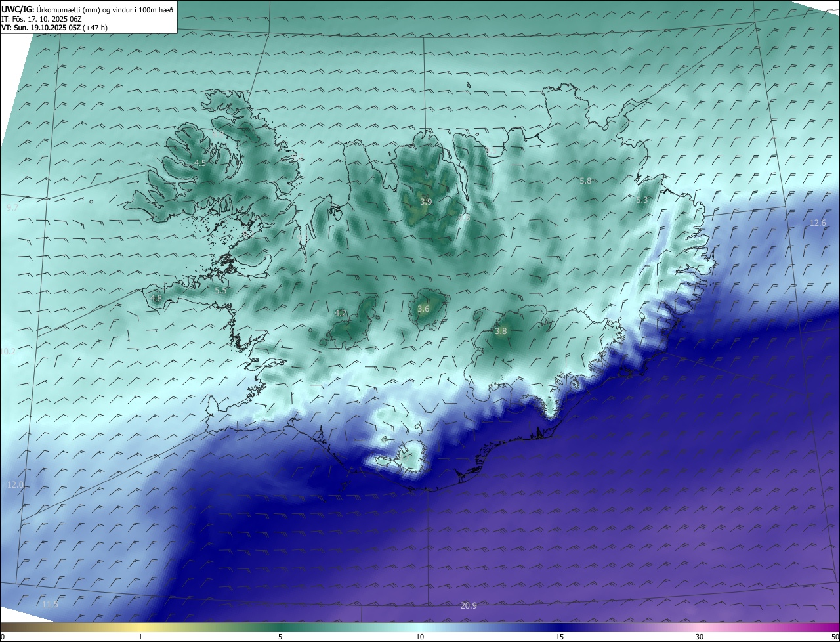
Task: Click the 5.8 value in northeast Iceland
Action: pos(585,181)
